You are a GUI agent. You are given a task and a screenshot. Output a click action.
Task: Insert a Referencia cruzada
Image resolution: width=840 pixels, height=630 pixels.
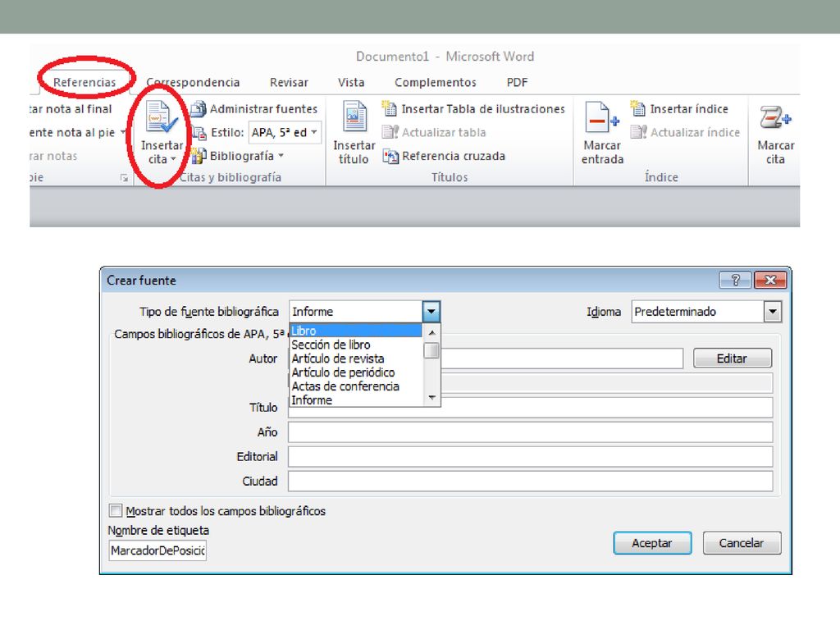444,156
